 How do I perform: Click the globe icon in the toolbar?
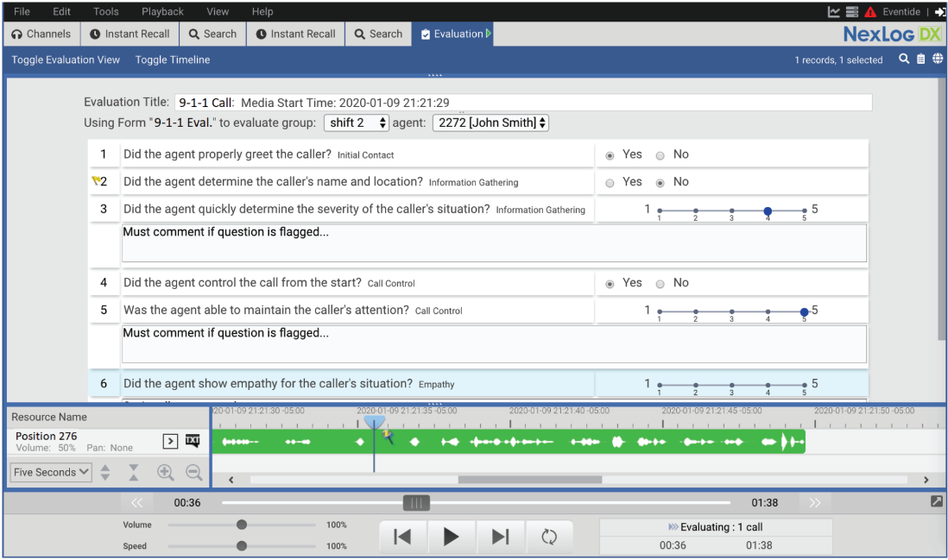pyautogui.click(x=938, y=60)
